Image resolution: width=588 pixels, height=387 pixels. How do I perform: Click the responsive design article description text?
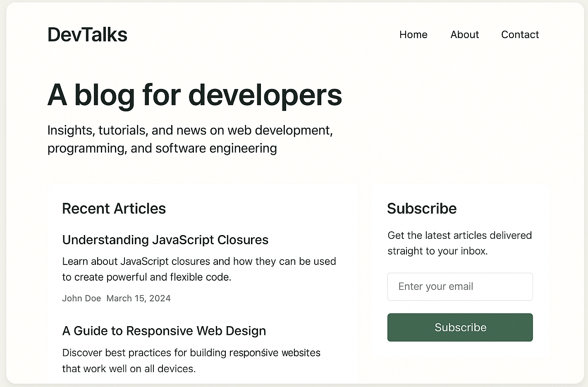point(191,361)
